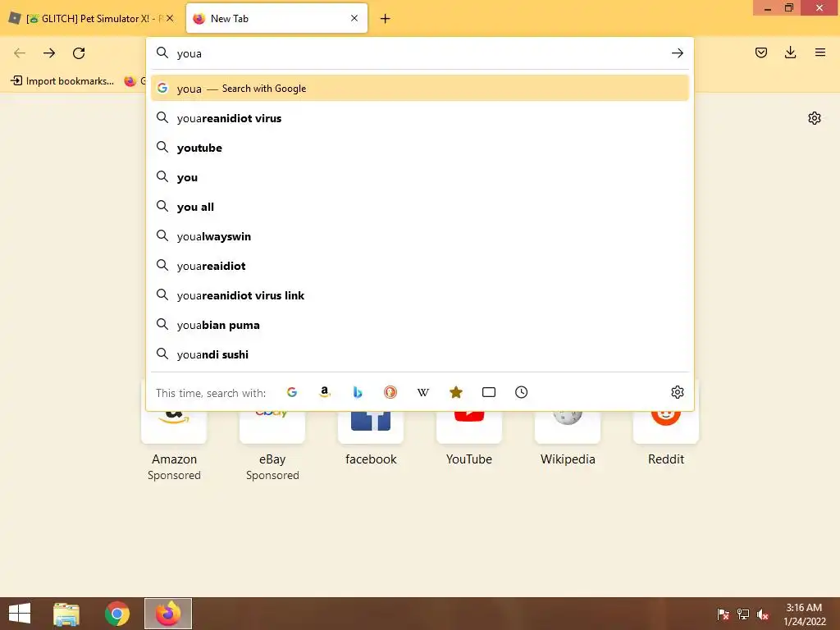Viewport: 840px width, 630px height.
Task: Pick the 'youareaidiot' suggestion
Action: 420,266
